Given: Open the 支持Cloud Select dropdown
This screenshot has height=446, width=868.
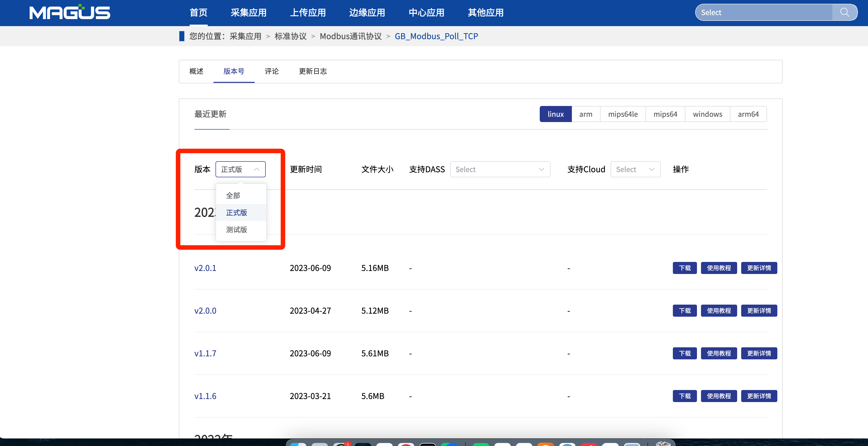Looking at the screenshot, I should [x=635, y=169].
